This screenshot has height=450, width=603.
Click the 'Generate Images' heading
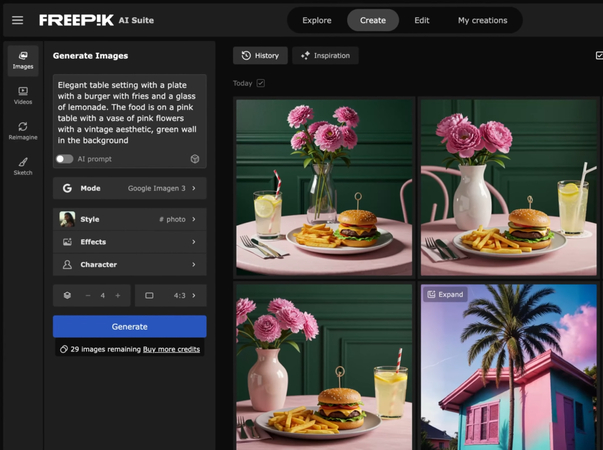click(90, 56)
